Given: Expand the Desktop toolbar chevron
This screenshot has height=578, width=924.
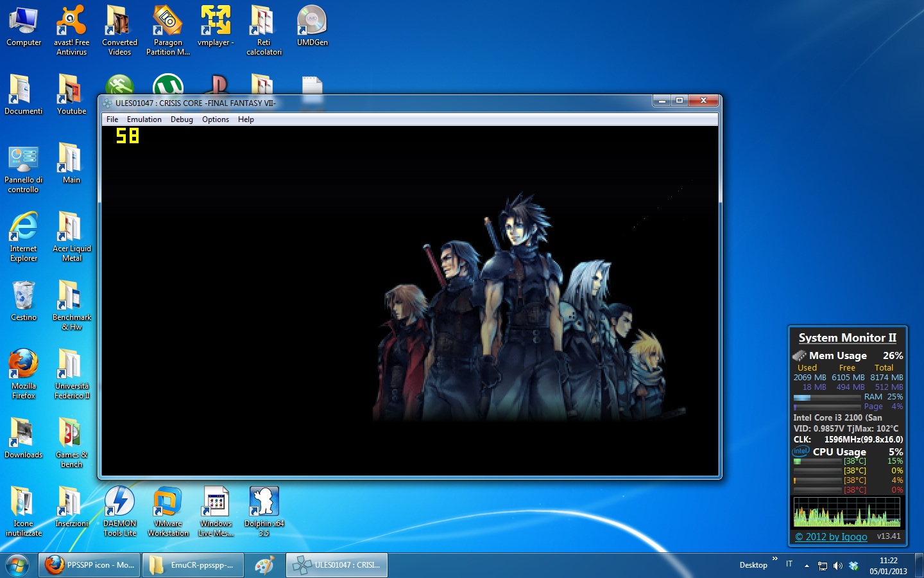Looking at the screenshot, I should (774, 559).
